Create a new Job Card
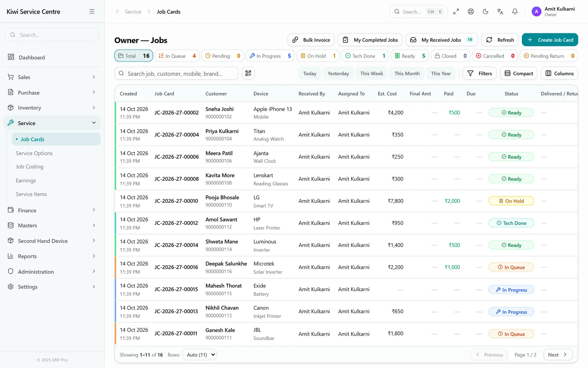 550,40
